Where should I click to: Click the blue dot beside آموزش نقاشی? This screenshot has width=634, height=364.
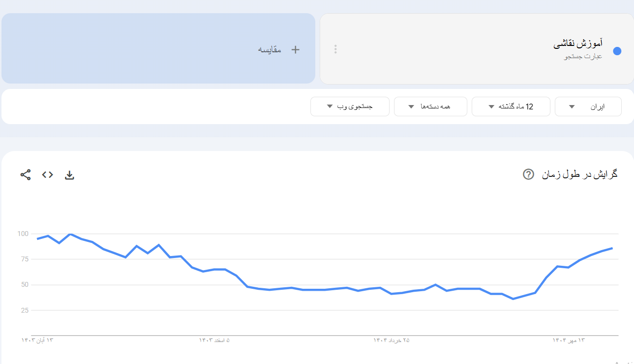(x=617, y=51)
